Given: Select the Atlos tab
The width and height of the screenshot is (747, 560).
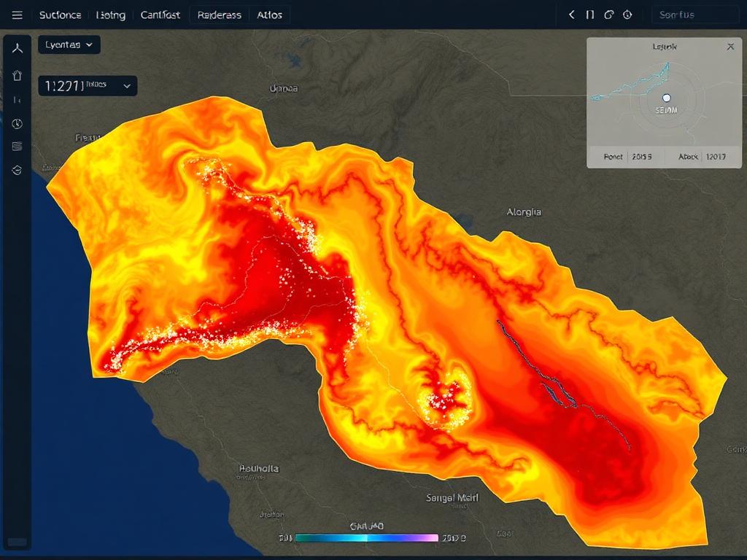Looking at the screenshot, I should pyautogui.click(x=269, y=15).
